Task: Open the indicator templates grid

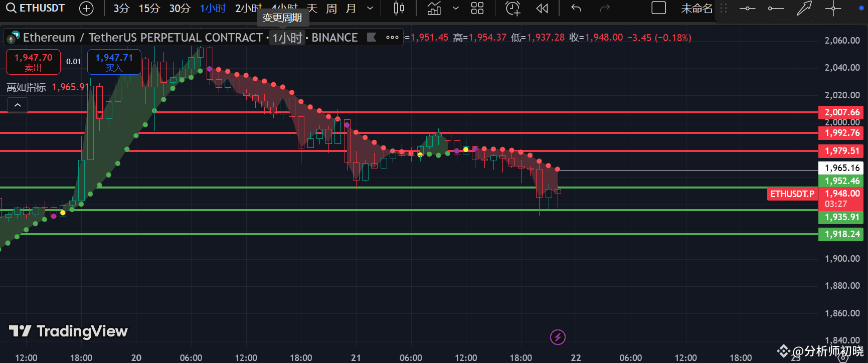Action: click(x=477, y=8)
